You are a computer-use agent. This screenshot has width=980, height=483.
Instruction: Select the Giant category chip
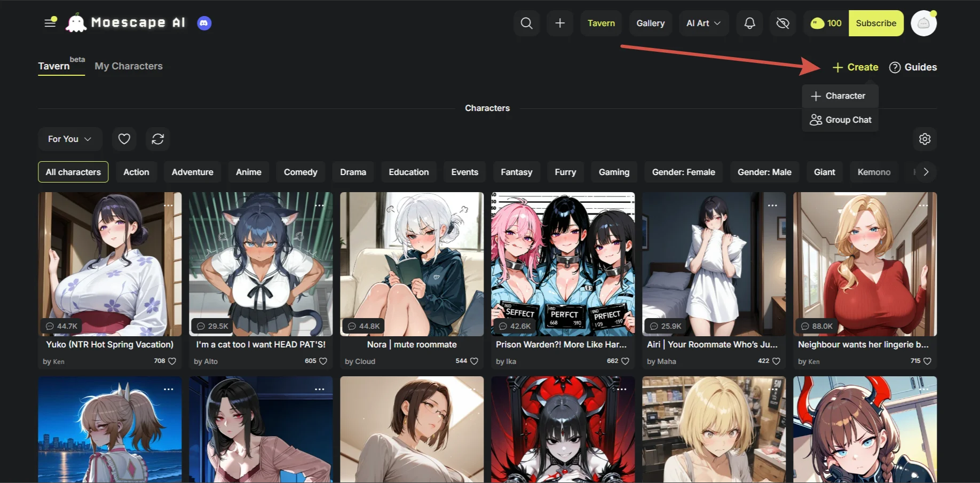(x=825, y=172)
